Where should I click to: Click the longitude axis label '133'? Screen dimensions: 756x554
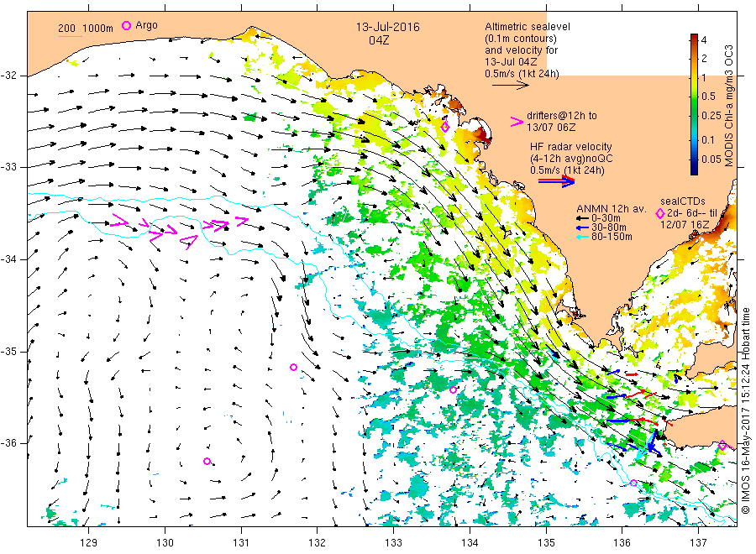coord(393,543)
